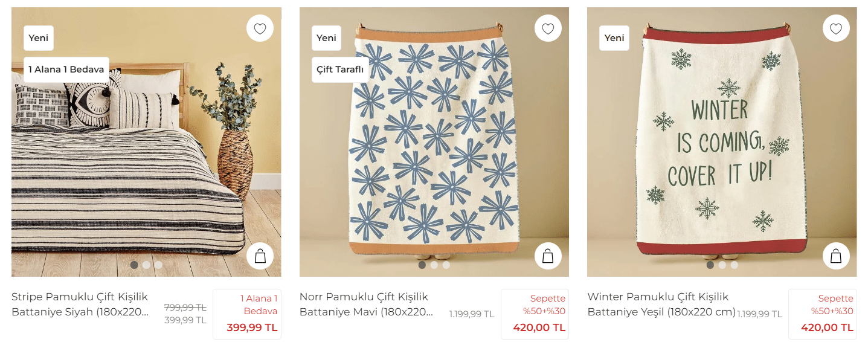Add Stripe blanket to cart bag icon
This screenshot has width=868, height=342.
(x=260, y=256)
